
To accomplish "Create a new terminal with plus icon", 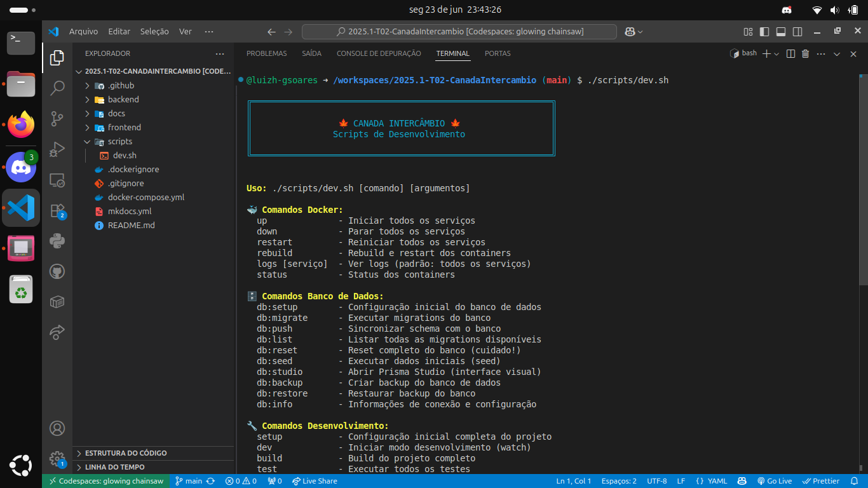I will [766, 54].
